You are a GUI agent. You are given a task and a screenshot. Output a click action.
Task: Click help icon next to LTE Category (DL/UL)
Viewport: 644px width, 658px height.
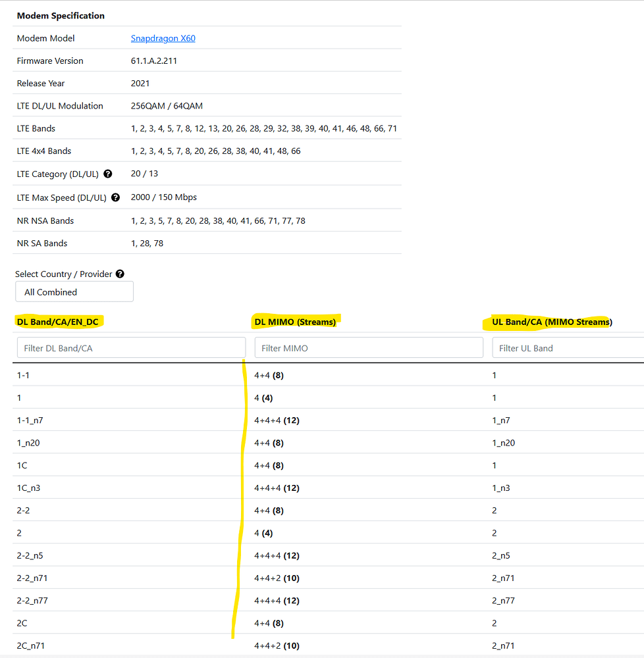[108, 174]
